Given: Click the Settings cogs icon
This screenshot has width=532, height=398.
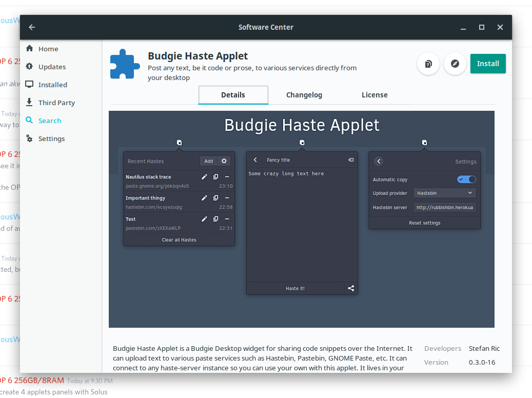Looking at the screenshot, I should coord(30,138).
